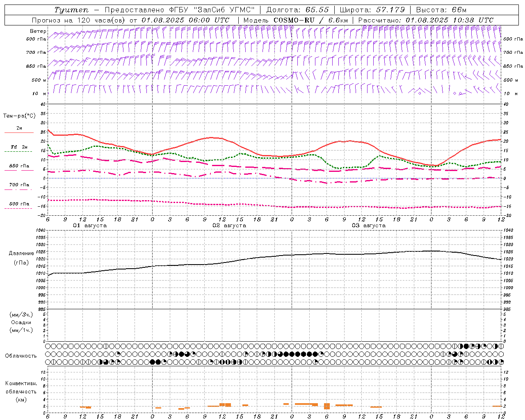This screenshot has width=525, height=420.
Task: Click the dashed line swatch under 'Td 2м'
Action: click(x=18, y=152)
